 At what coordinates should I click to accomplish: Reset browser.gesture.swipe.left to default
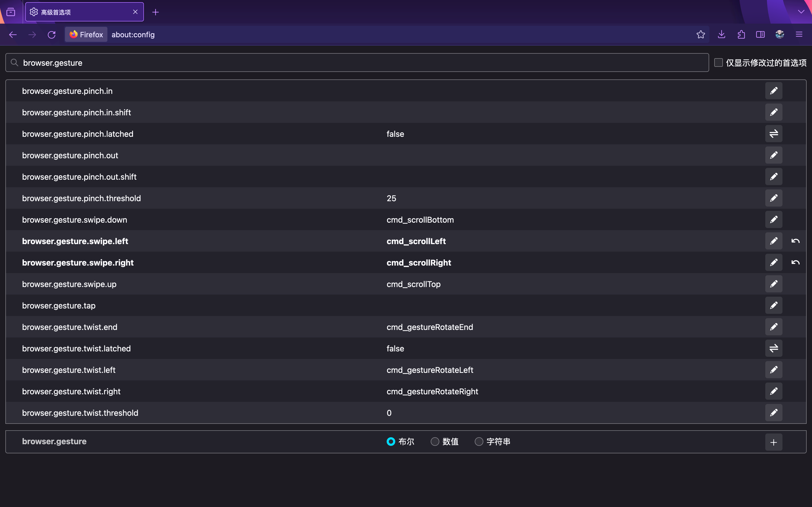pos(795,241)
